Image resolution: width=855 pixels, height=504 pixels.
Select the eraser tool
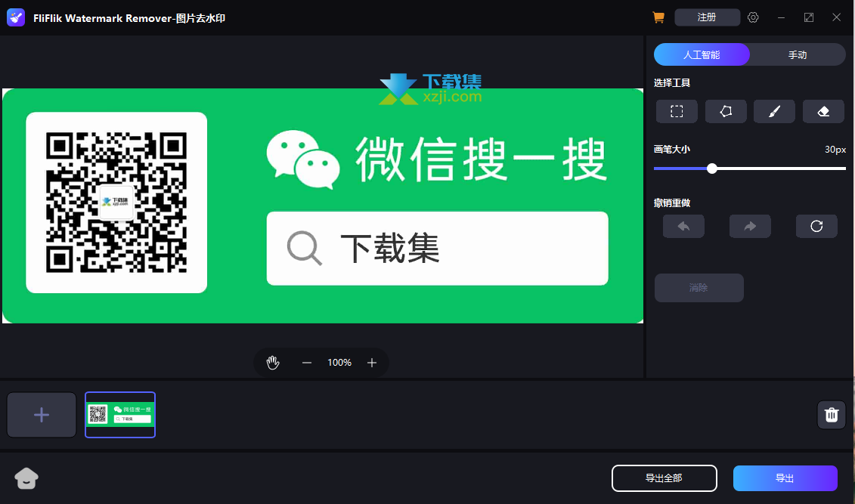(823, 112)
